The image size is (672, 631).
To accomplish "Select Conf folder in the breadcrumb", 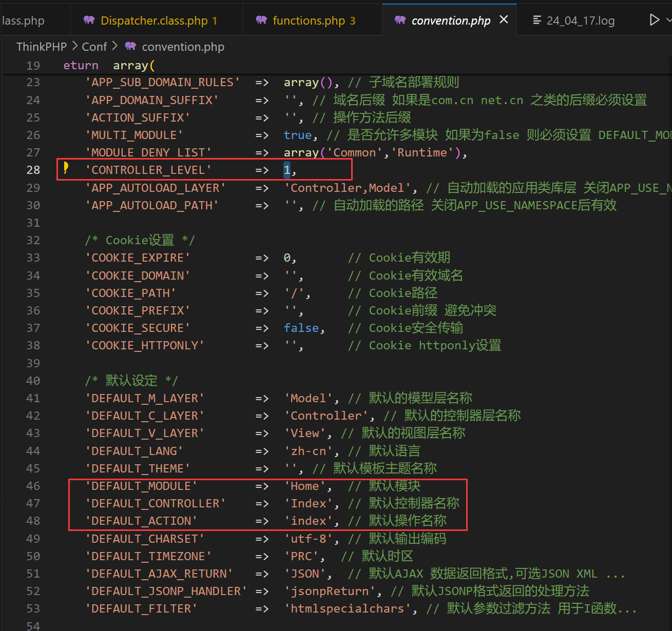I will click(94, 47).
